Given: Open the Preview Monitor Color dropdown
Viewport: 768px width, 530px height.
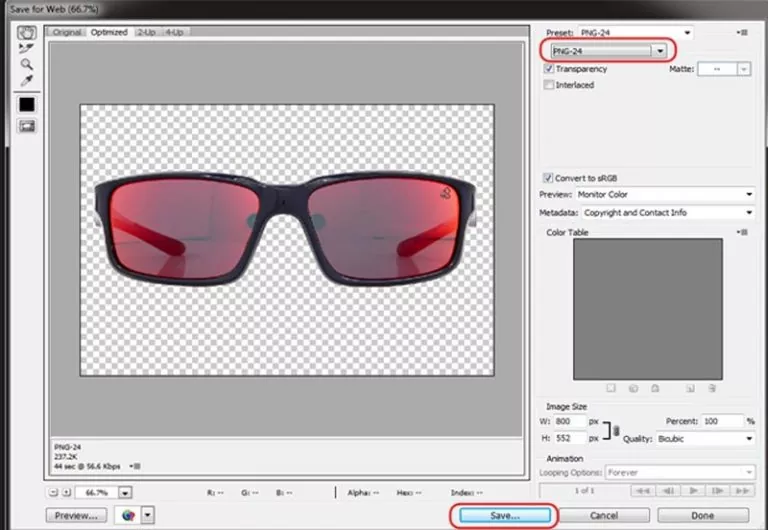Looking at the screenshot, I should point(665,194).
